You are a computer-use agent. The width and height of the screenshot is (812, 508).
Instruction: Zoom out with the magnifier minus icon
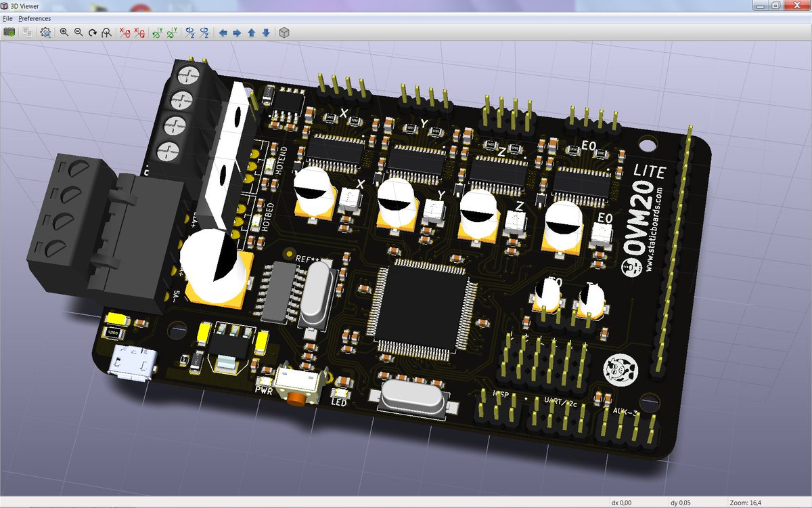pos(78,32)
